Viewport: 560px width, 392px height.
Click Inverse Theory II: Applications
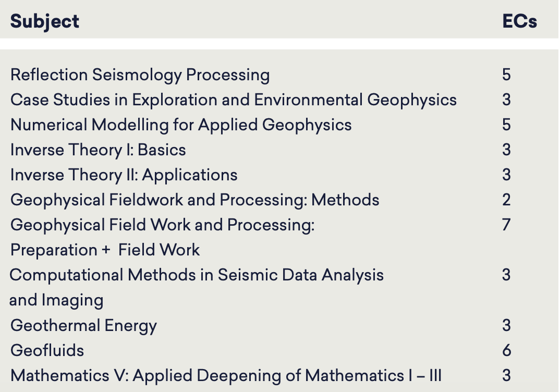[124, 175]
